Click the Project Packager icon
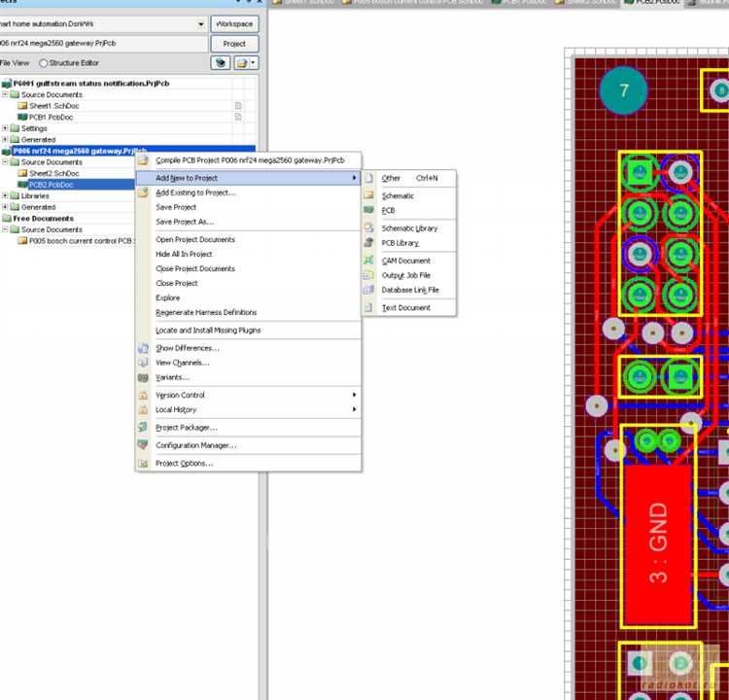This screenshot has height=700, width=729. tap(143, 427)
